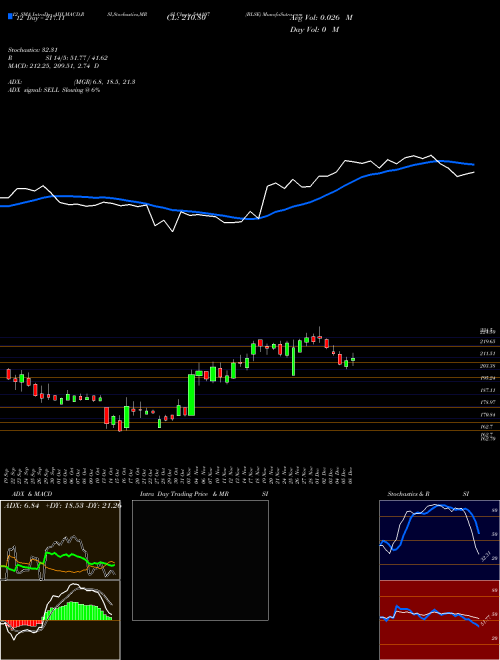500x660 pixels.
Task: Click the blue 12-day SMA legend square
Action: coord(11,17)
